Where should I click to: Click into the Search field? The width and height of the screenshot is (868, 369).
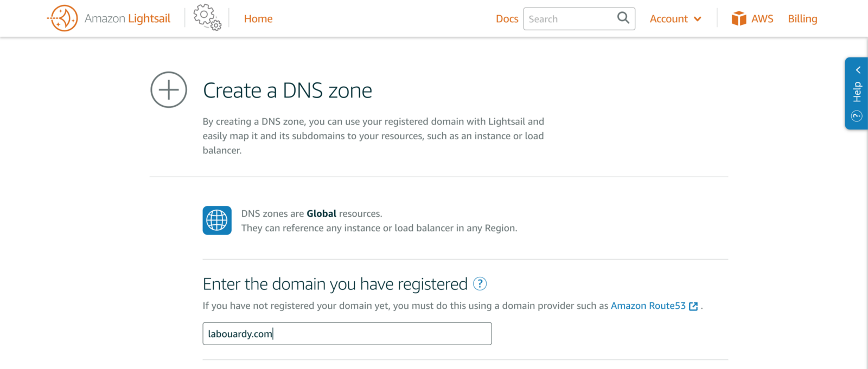click(x=570, y=19)
